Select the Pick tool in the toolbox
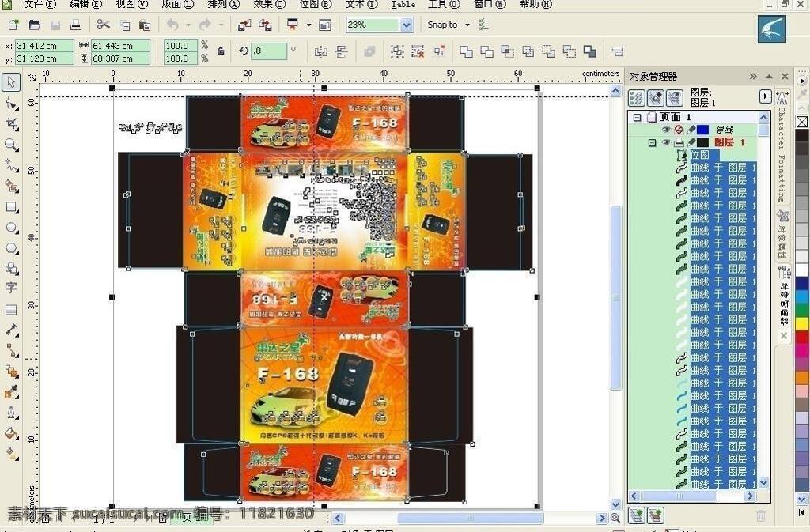810x532 pixels. tap(11, 82)
